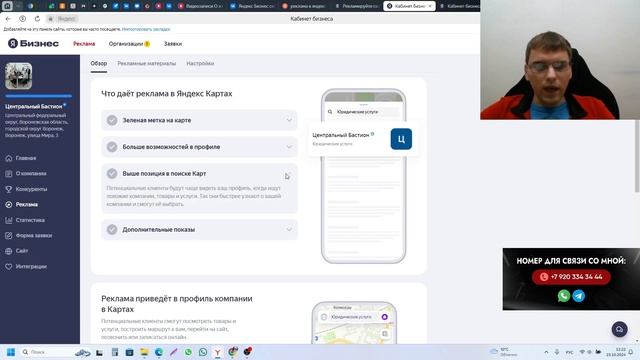Click the blue progress bar under company photo
640x360 pixels.
[39, 96]
